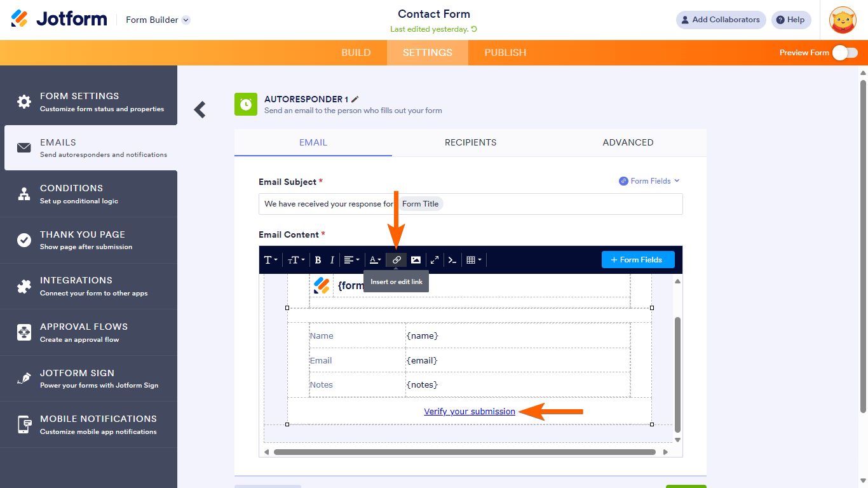868x488 pixels.
Task: Click the page's vertical scrollbar thumb
Action: click(863, 245)
